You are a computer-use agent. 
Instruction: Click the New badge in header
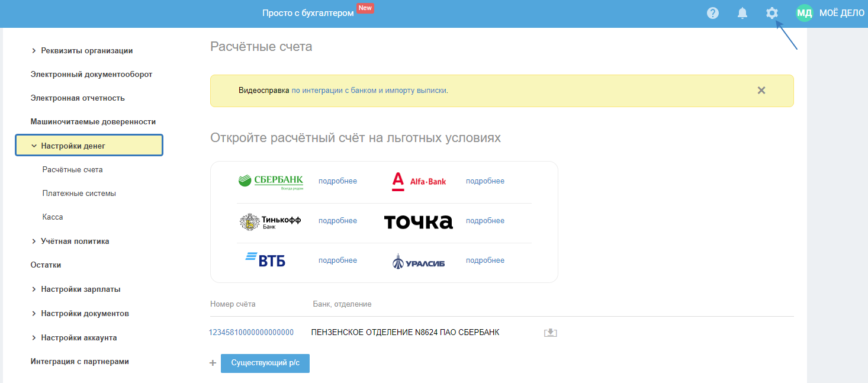(x=365, y=8)
